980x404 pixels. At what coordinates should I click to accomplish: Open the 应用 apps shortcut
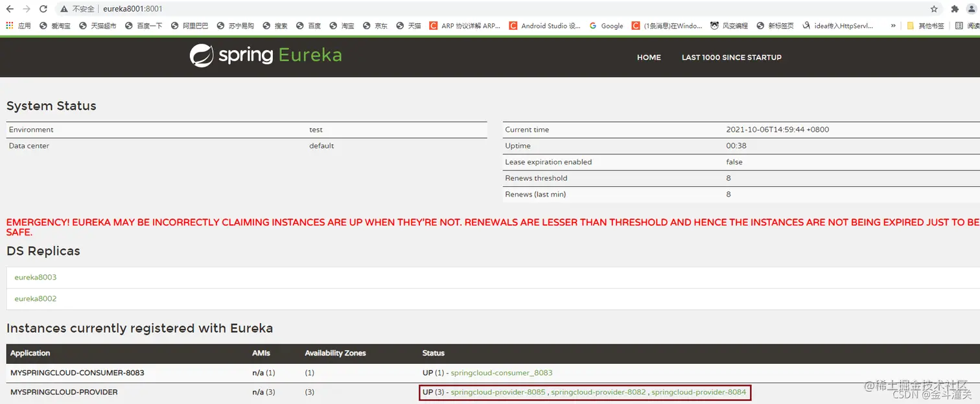(x=18, y=26)
